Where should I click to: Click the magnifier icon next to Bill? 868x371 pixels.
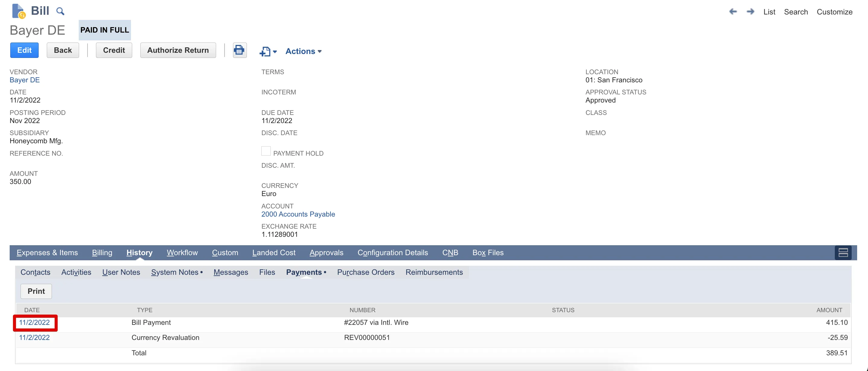60,11
